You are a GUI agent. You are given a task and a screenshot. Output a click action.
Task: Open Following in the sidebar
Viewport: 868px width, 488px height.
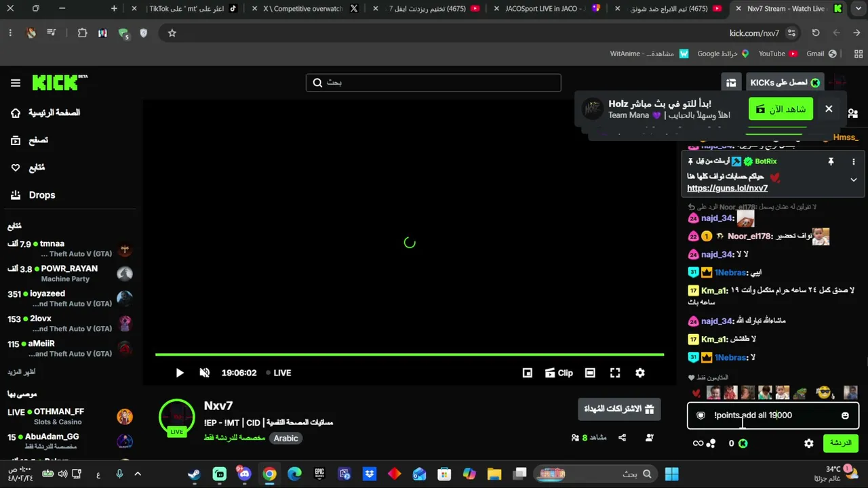28,167
